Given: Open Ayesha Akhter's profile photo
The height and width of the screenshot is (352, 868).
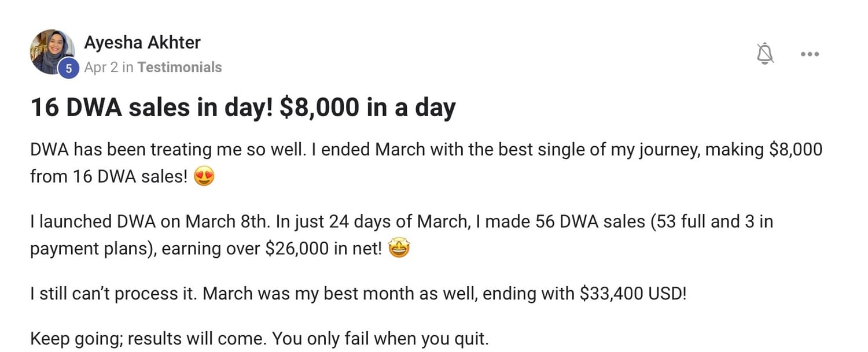Looking at the screenshot, I should pos(53,51).
